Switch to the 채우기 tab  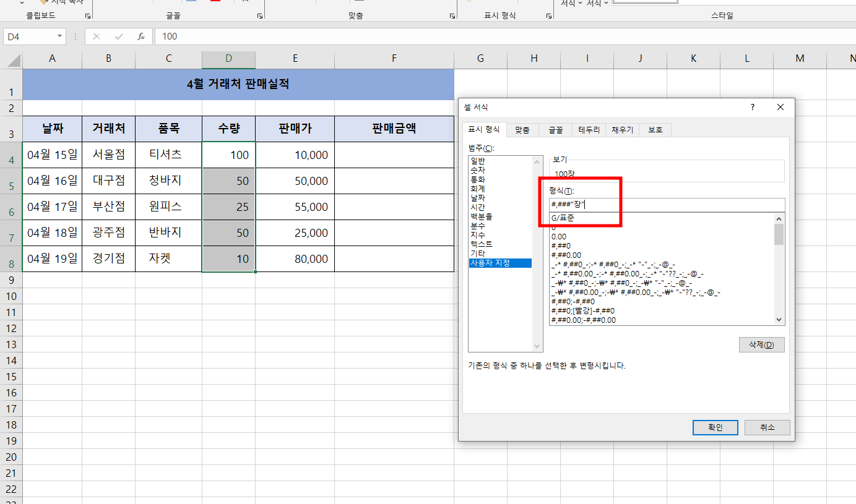pyautogui.click(x=622, y=130)
